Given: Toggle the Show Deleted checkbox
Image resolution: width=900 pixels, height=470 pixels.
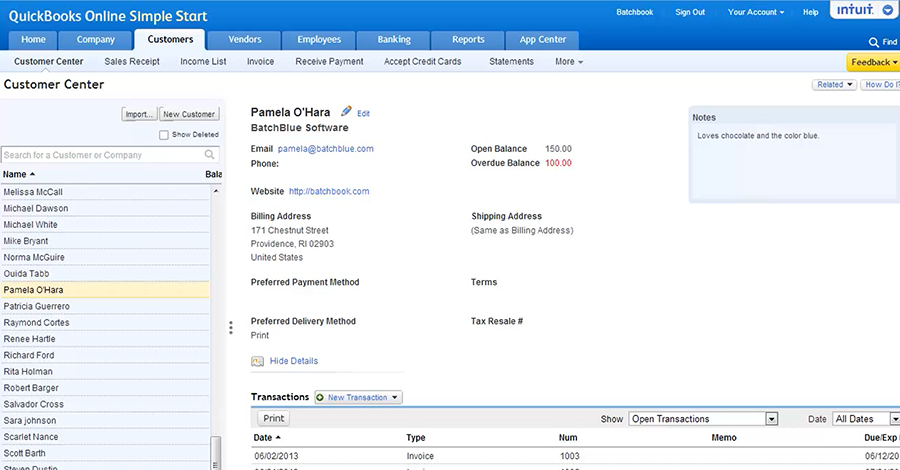Looking at the screenshot, I should tap(164, 135).
